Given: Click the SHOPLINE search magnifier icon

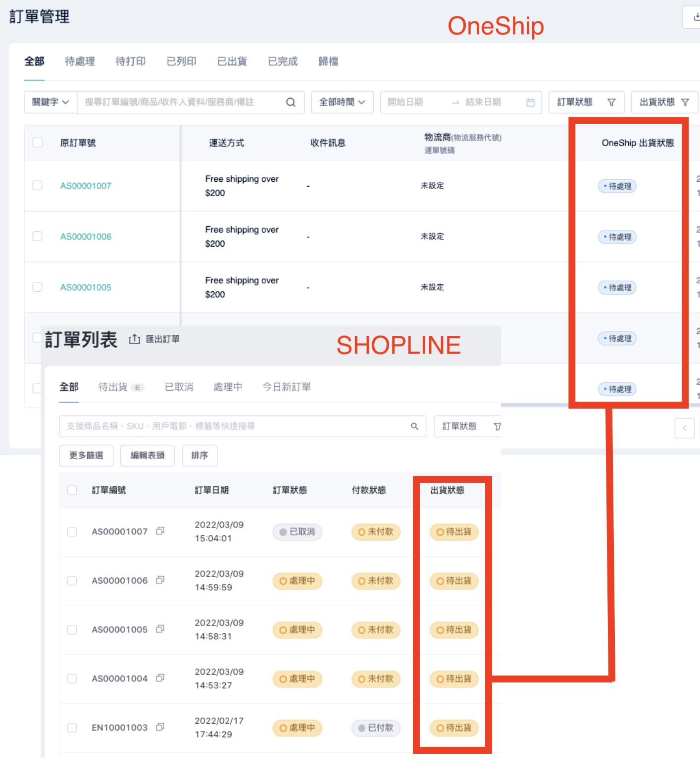Looking at the screenshot, I should (414, 426).
